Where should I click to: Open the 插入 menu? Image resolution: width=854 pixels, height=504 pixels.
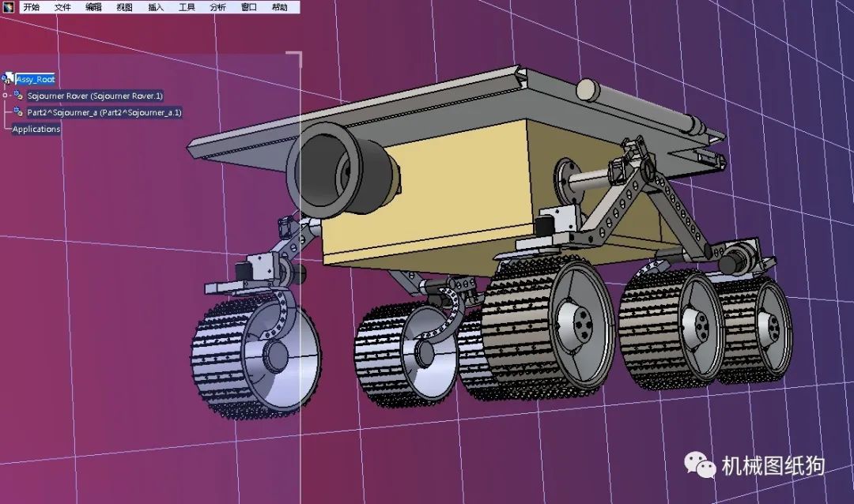156,7
